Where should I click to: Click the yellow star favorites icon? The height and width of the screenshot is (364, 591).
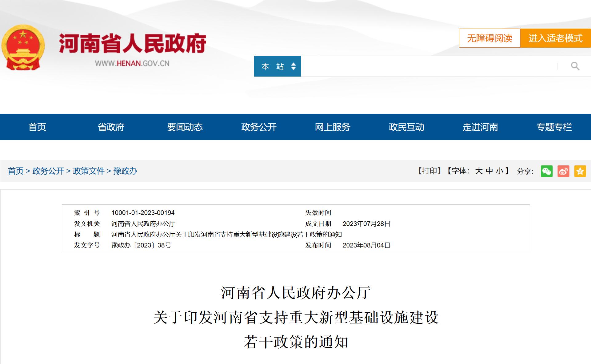(x=580, y=171)
